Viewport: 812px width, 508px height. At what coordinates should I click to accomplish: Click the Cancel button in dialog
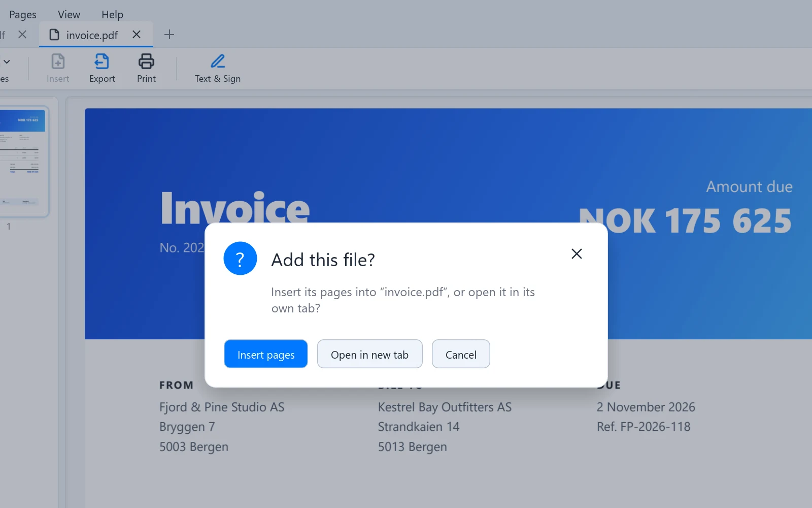point(461,354)
